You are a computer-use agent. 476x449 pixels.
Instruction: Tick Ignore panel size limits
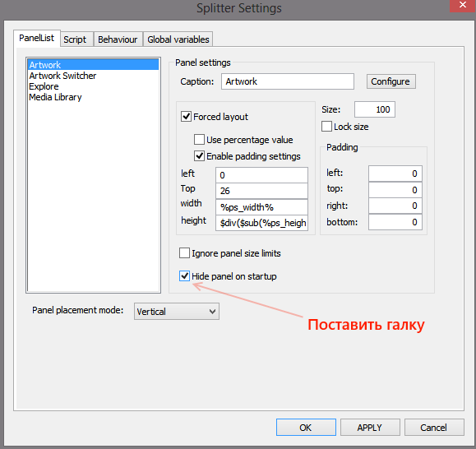click(184, 253)
